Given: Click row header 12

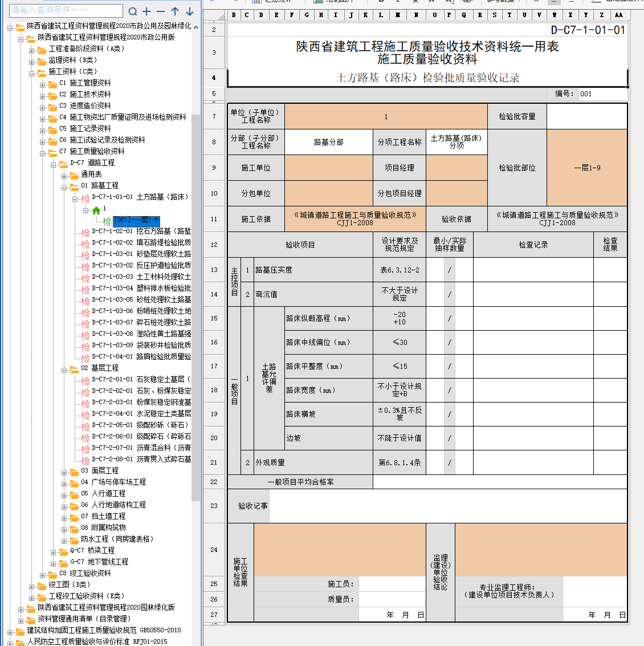Looking at the screenshot, I should click(x=214, y=245).
